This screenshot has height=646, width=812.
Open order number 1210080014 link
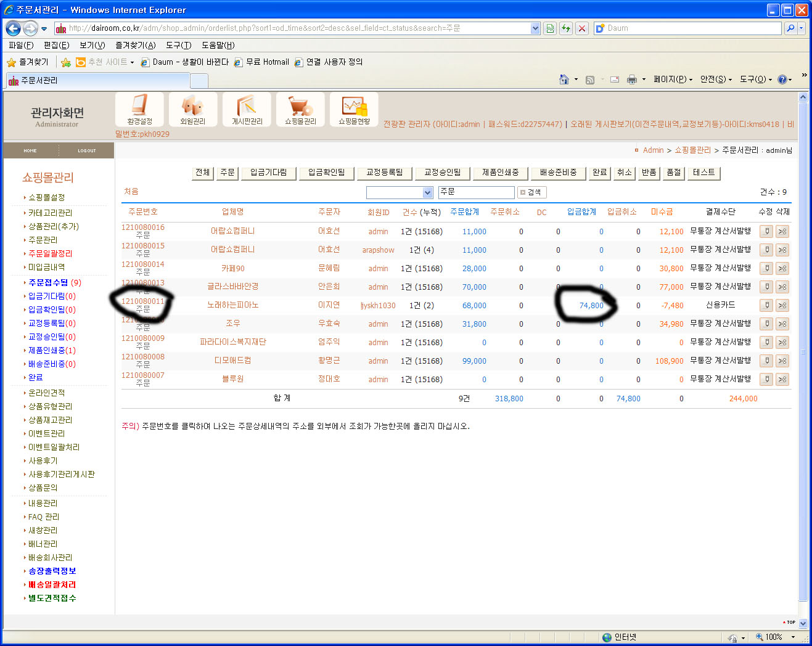[143, 264]
